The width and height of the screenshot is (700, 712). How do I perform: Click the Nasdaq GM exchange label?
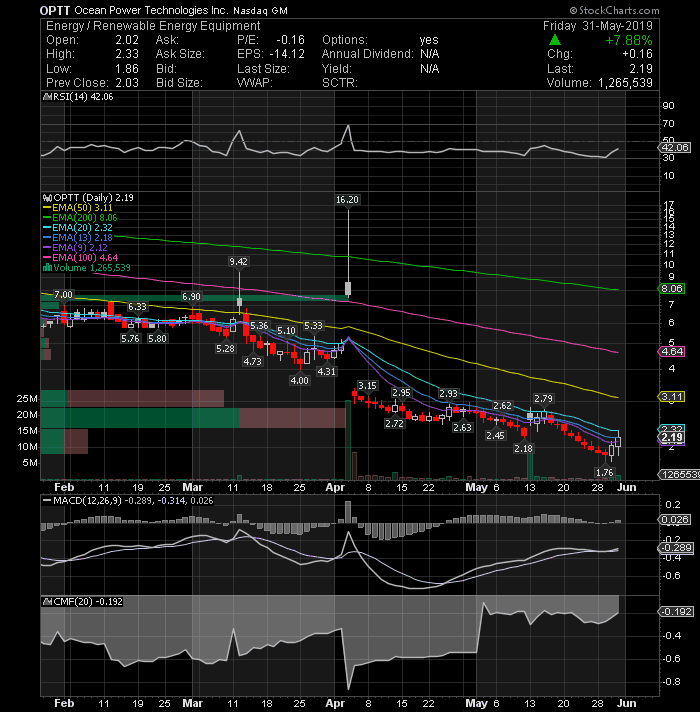pyautogui.click(x=260, y=11)
